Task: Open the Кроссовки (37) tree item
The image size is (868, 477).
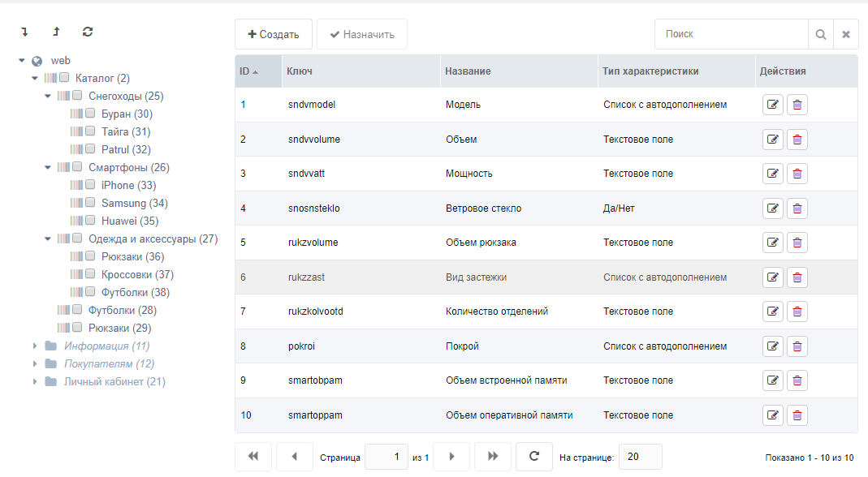Action: (x=137, y=274)
